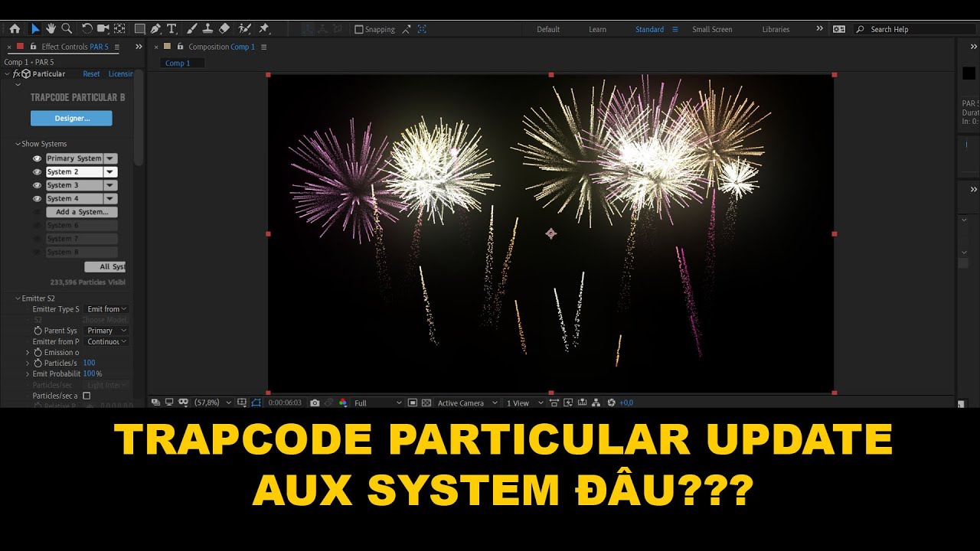Viewport: 980px width, 551px height.
Task: Open the System 3 dropdown arrow
Action: pyautogui.click(x=110, y=185)
